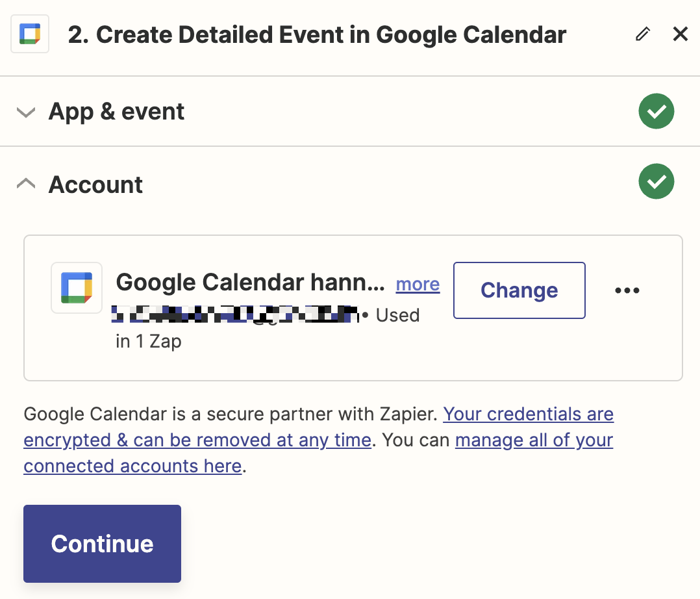Click the Google Calendar icon in the account card
Viewport: 700px width, 599px height.
point(77,288)
